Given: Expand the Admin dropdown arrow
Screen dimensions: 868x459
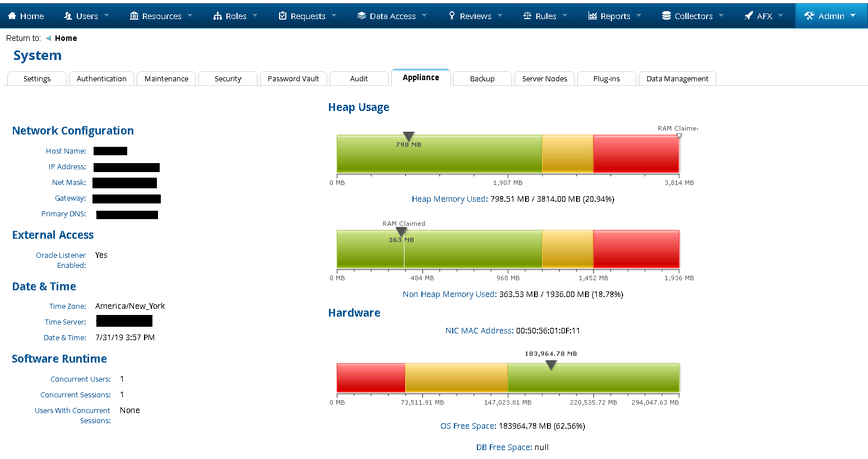Looking at the screenshot, I should pyautogui.click(x=853, y=16).
